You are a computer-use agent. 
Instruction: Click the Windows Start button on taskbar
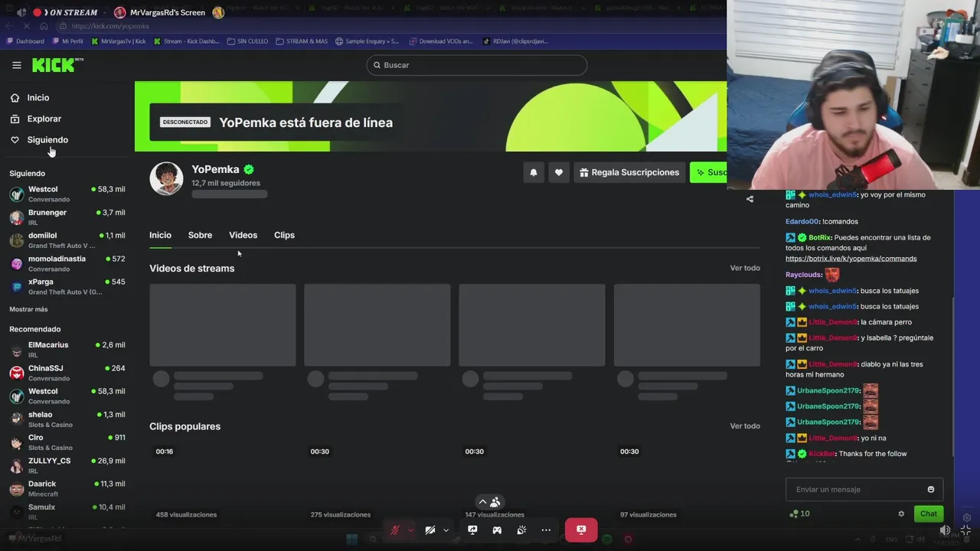pyautogui.click(x=352, y=539)
